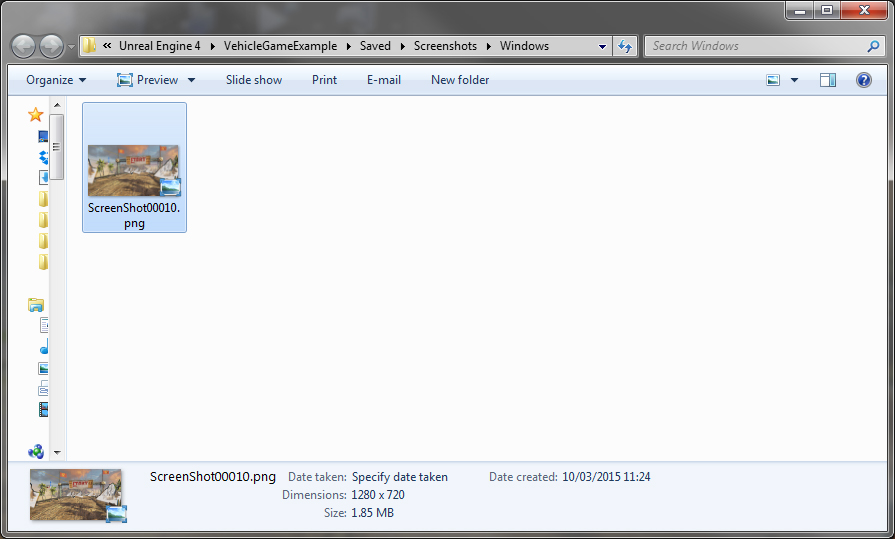Screen dimensions: 895x539
Task: Click the folder icon in the address bar
Action: [x=89, y=46]
